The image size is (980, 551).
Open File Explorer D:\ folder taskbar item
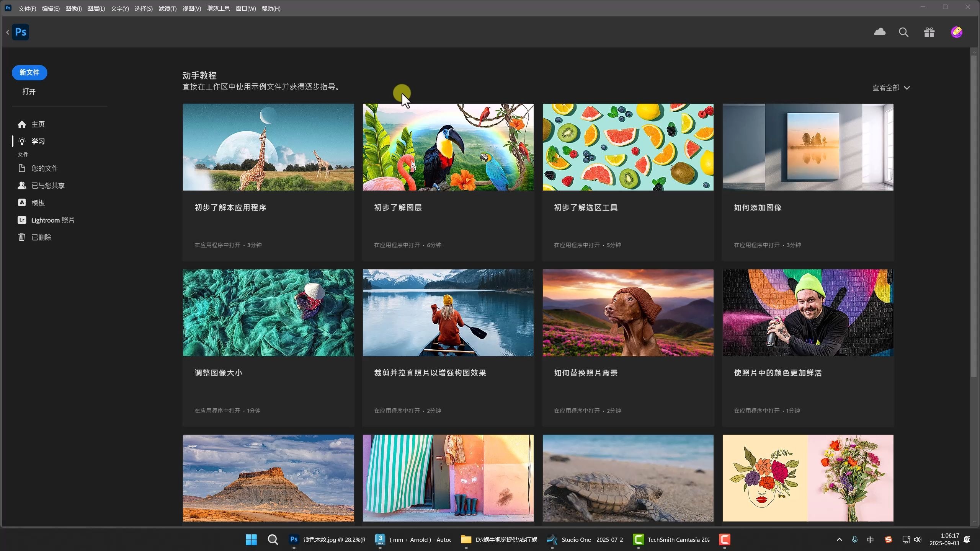[499, 540]
